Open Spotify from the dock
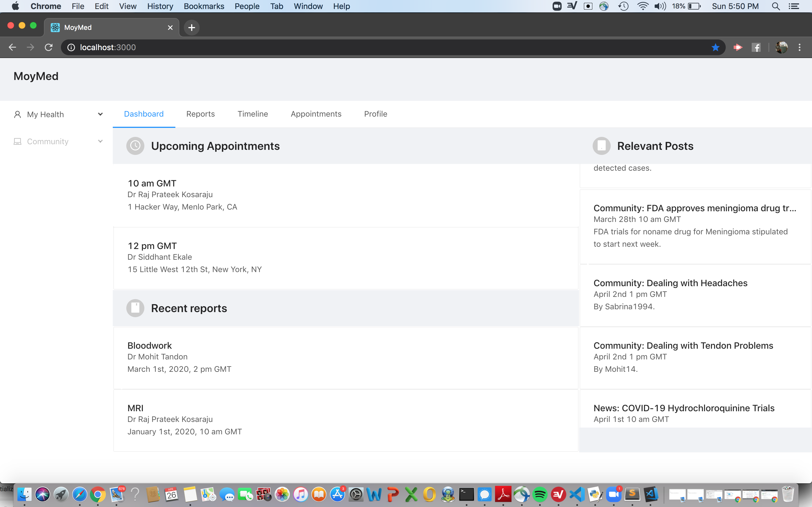The image size is (812, 507). pos(540,494)
